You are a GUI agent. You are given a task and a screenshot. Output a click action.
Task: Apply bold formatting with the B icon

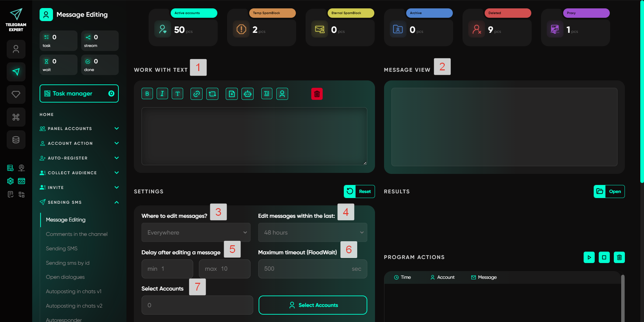click(147, 94)
